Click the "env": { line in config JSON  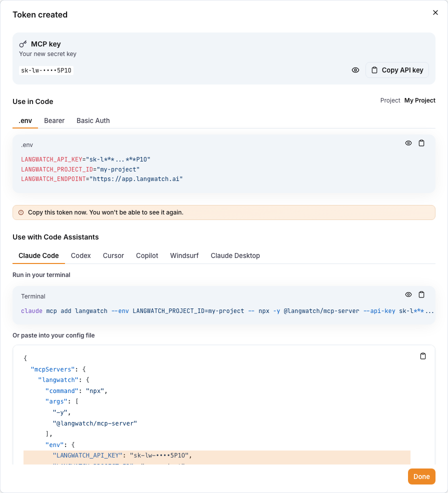pos(60,444)
